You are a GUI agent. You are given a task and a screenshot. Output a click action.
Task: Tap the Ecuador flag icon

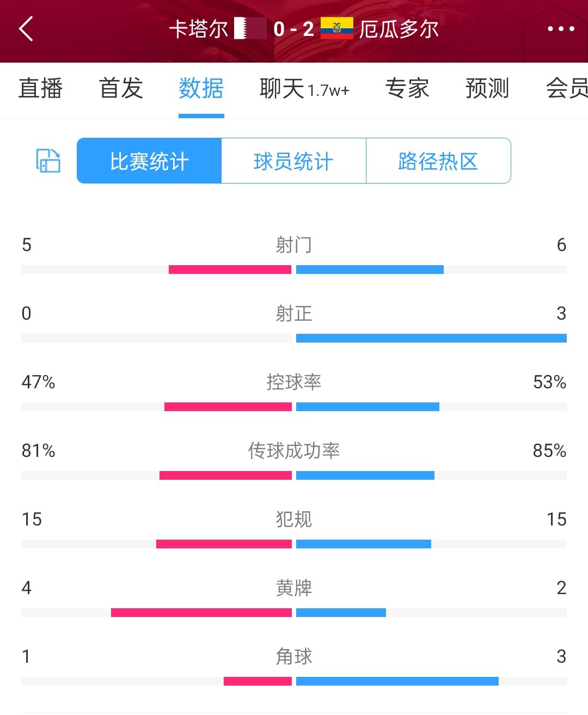[336, 29]
